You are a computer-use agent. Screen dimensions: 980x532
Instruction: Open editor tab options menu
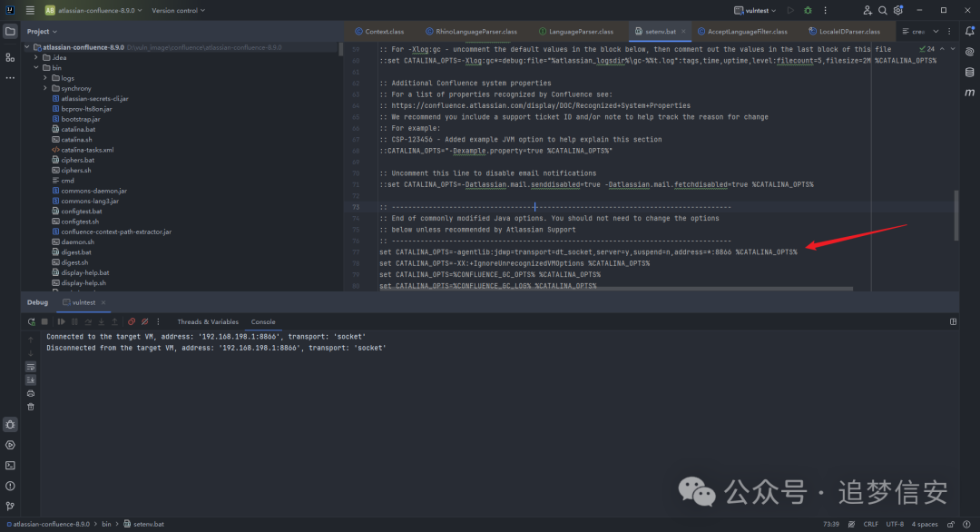pyautogui.click(x=949, y=31)
